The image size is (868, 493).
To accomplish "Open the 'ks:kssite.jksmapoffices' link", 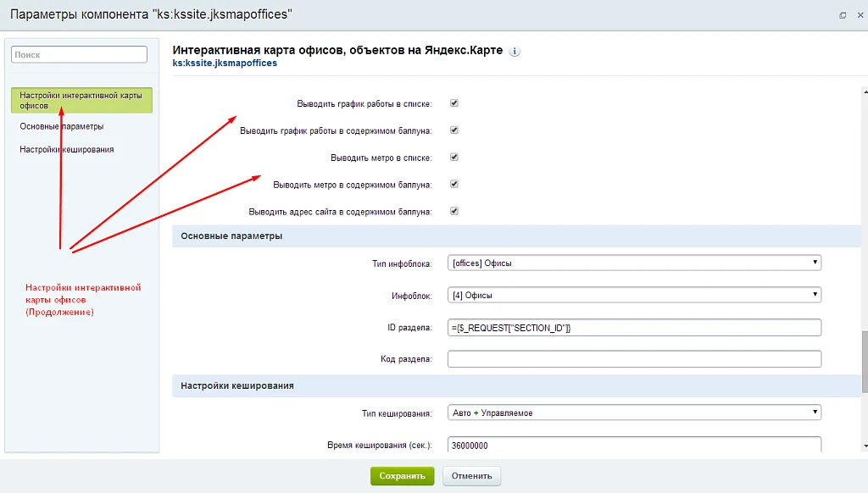I will (225, 63).
